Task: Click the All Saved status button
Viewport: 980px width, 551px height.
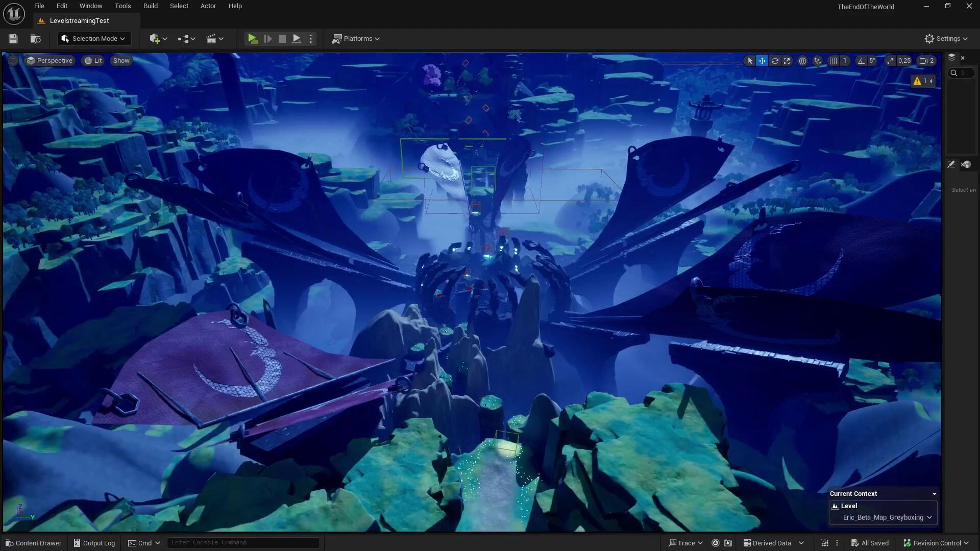Action: click(870, 543)
